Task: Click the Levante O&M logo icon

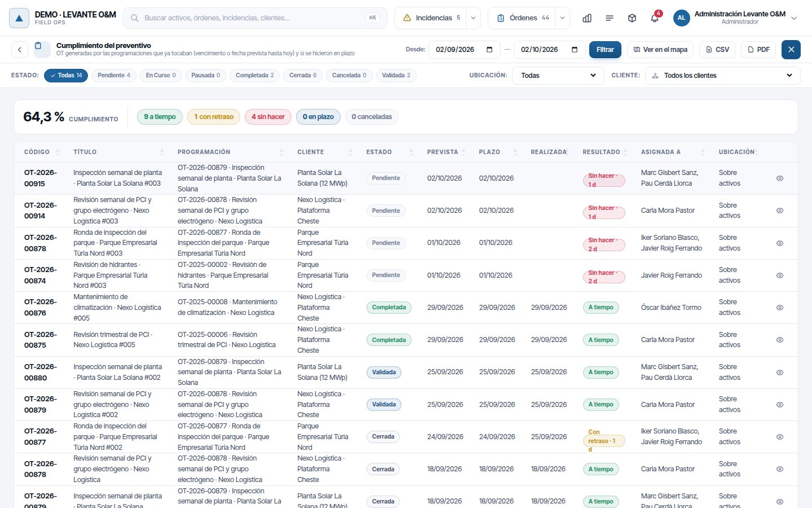Action: click(x=19, y=18)
